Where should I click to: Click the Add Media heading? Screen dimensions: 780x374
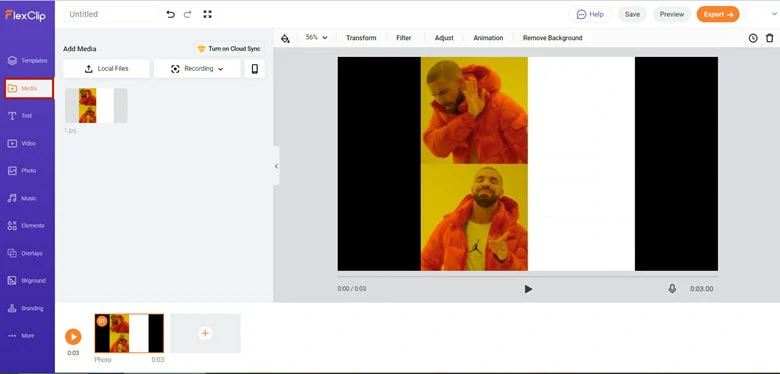(80, 49)
